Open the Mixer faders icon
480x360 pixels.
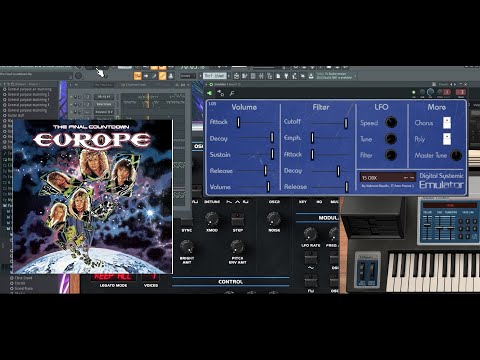tap(261, 76)
